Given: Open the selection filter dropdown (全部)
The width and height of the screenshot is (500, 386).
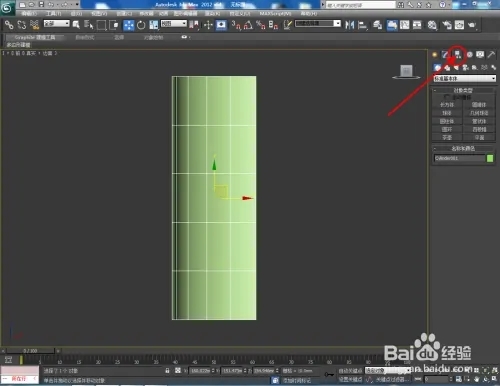Looking at the screenshot, I should [57, 24].
